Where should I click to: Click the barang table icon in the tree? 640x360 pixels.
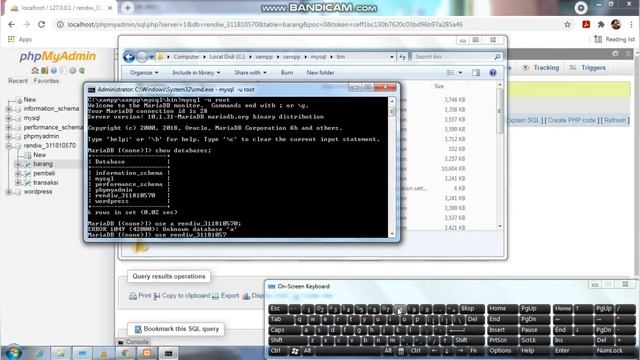pos(27,164)
